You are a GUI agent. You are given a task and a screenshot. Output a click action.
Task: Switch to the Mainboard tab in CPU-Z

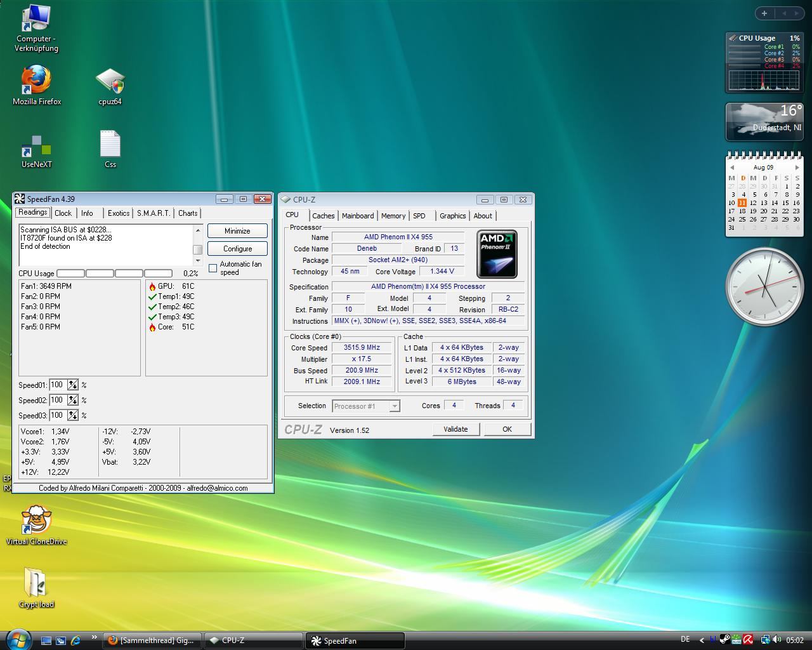358,216
